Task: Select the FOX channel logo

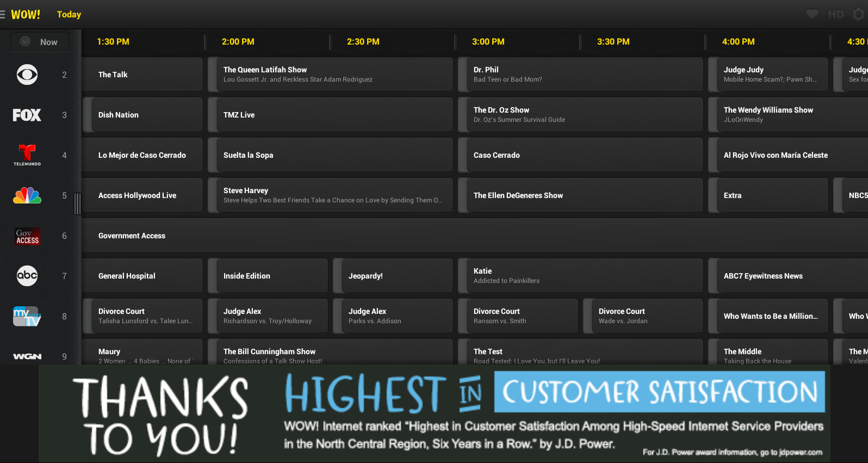Action: tap(27, 115)
